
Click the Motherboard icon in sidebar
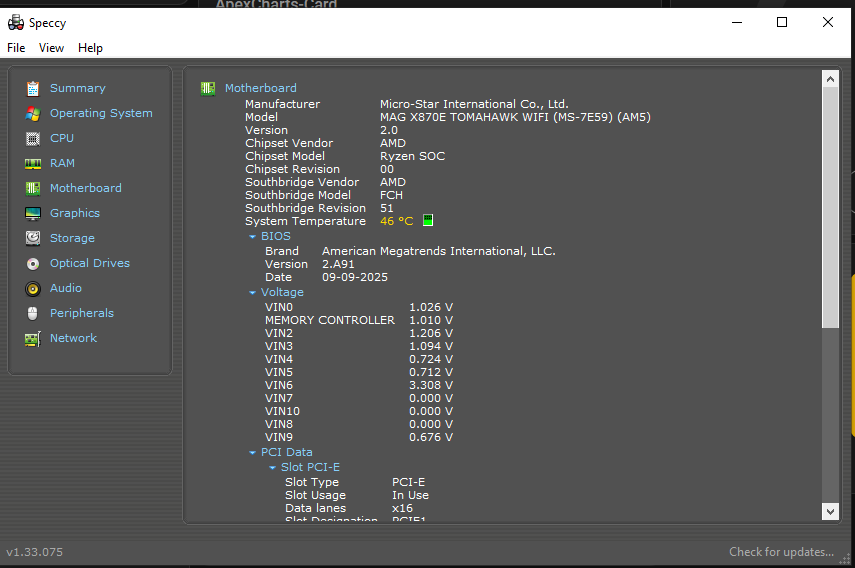[33, 189]
